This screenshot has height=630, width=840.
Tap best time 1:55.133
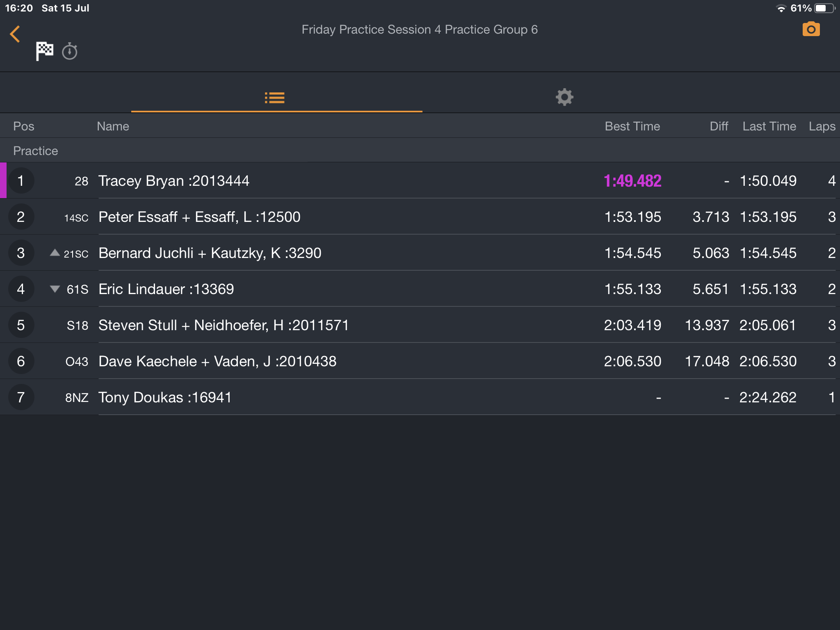pos(632,289)
